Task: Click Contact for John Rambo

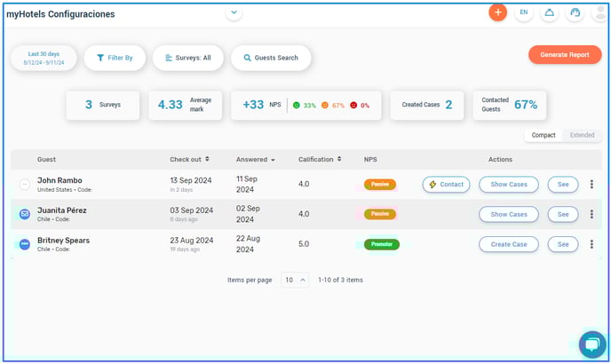Action: pyautogui.click(x=446, y=185)
